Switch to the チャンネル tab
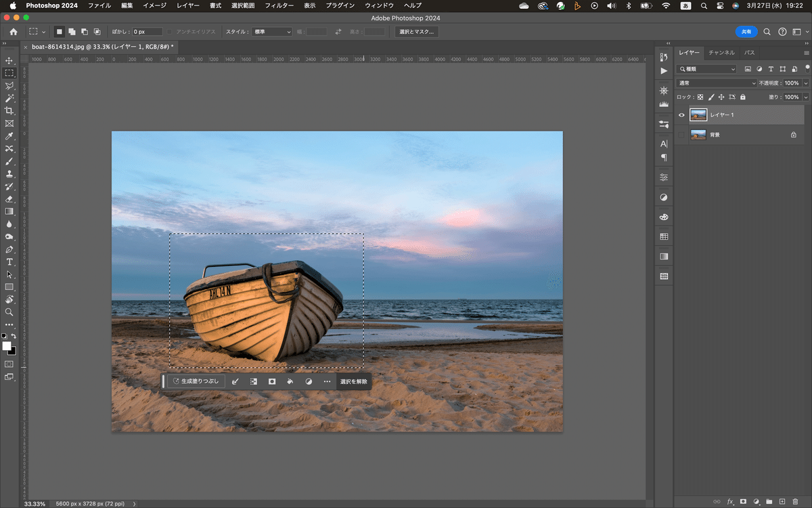 click(x=721, y=52)
